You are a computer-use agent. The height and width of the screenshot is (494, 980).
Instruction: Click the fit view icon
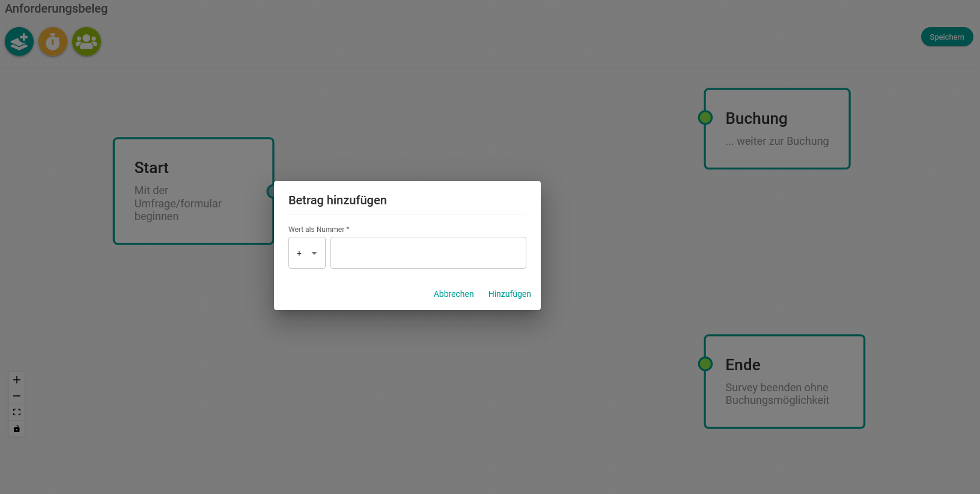click(x=17, y=412)
